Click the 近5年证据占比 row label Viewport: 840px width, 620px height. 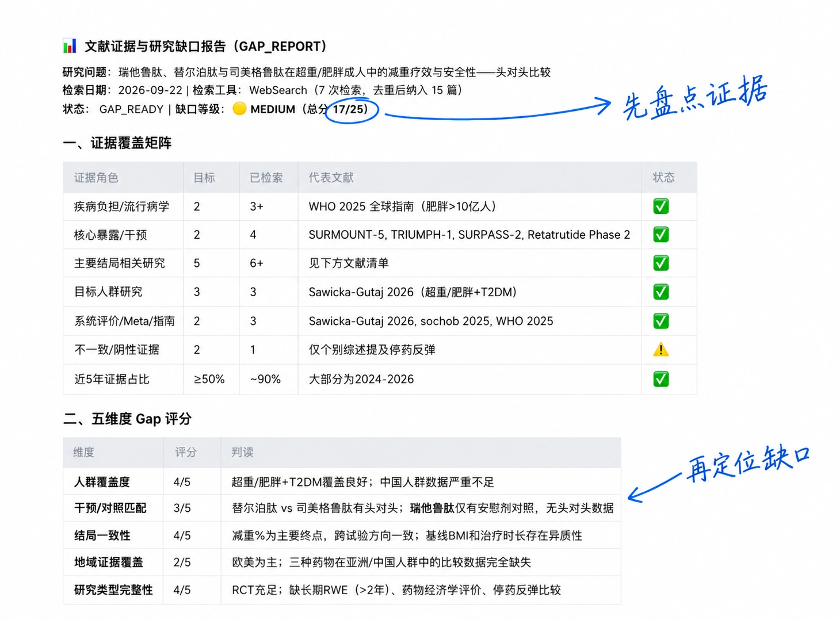tap(112, 379)
